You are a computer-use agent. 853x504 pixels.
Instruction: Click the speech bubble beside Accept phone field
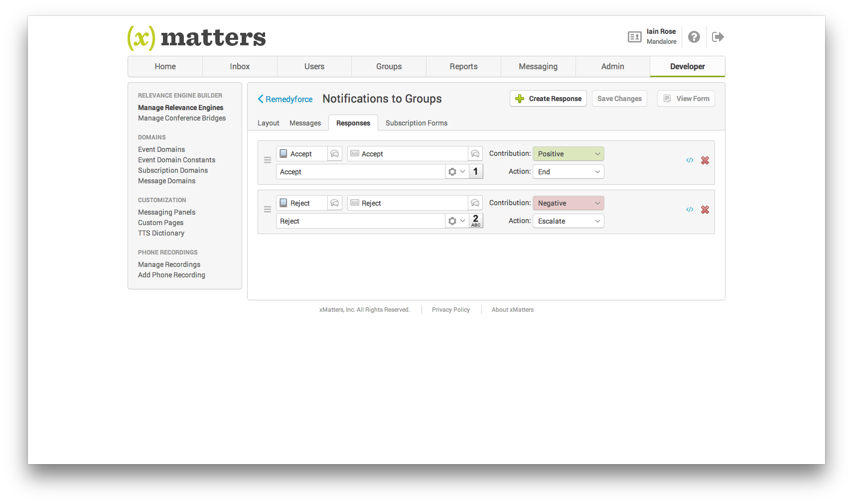pos(335,154)
